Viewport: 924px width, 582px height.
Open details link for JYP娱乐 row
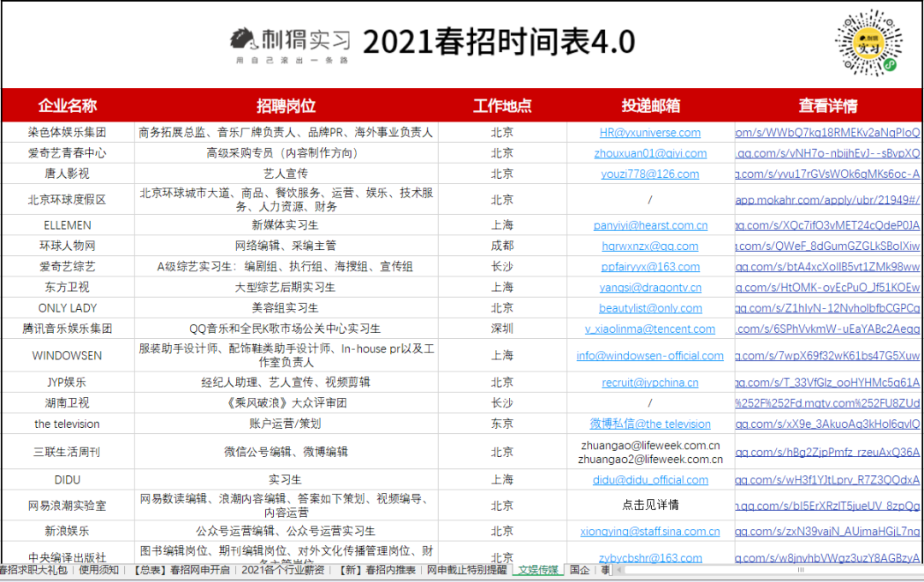[x=827, y=382]
